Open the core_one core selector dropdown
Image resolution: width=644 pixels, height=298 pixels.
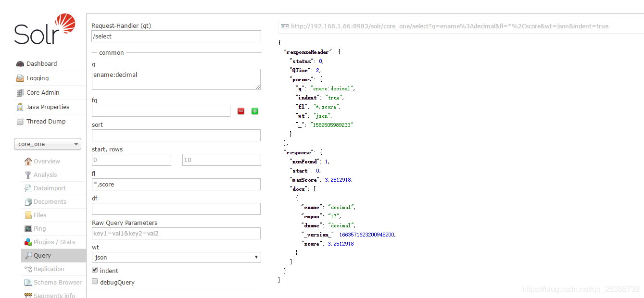pyautogui.click(x=48, y=144)
